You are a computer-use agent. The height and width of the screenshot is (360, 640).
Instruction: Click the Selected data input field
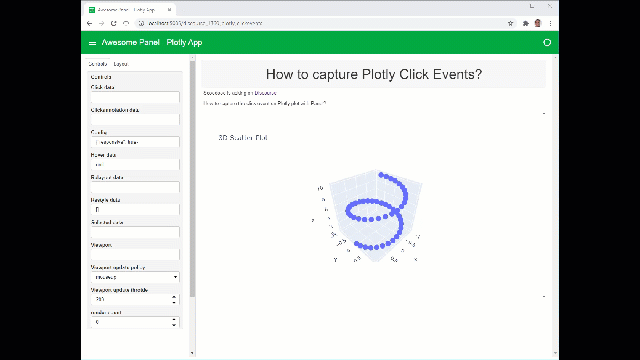(135, 232)
